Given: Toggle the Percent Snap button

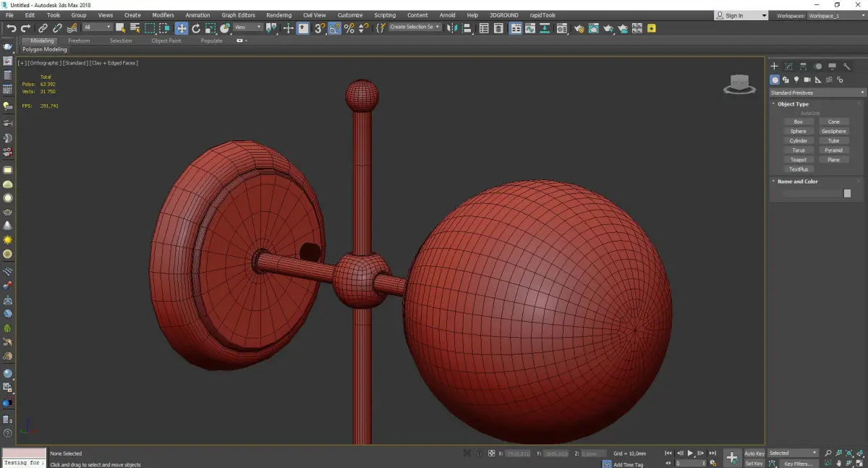Looking at the screenshot, I should [x=349, y=27].
